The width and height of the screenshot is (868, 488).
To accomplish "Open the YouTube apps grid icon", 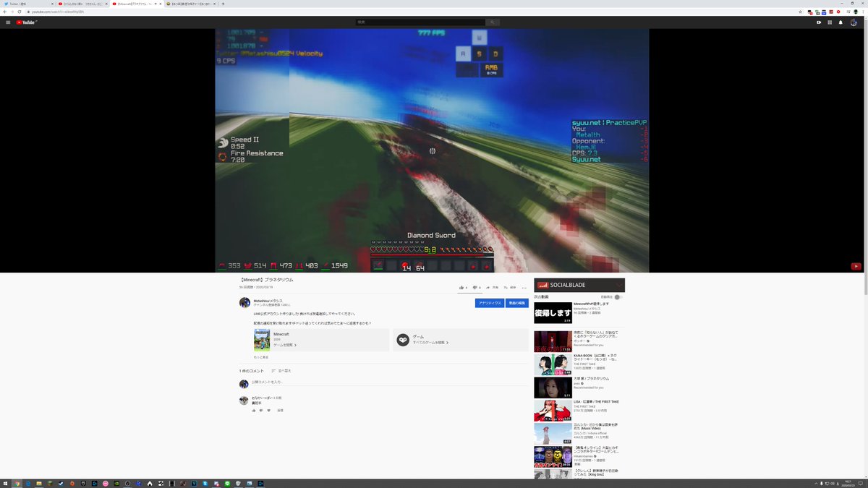I will coord(830,22).
